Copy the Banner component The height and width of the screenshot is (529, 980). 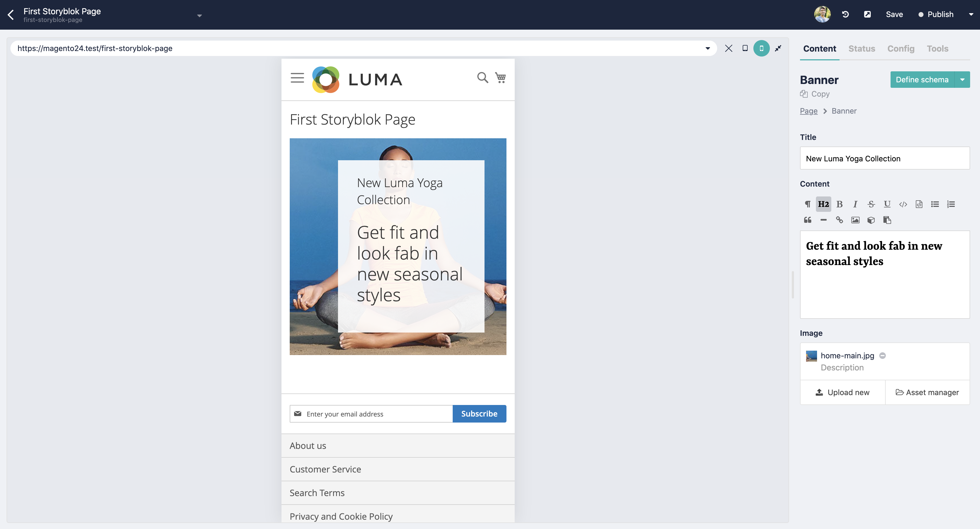(x=815, y=94)
